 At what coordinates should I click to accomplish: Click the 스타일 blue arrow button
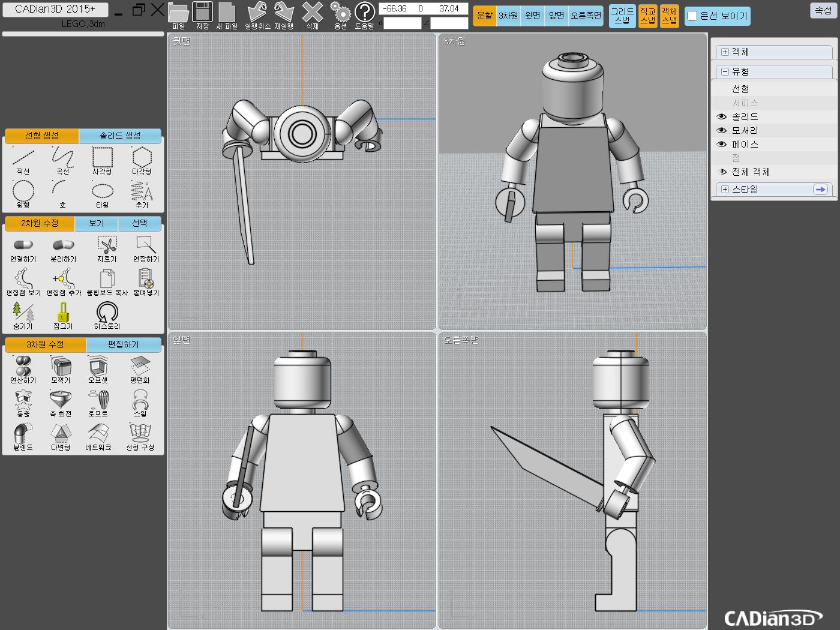(820, 189)
